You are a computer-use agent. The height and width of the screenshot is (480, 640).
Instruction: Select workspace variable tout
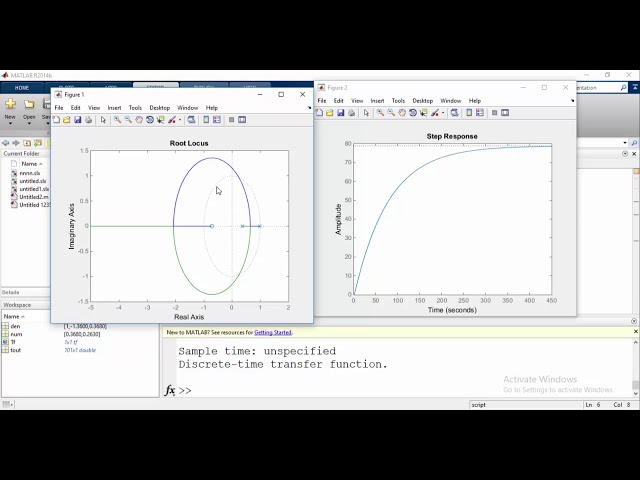click(x=16, y=350)
